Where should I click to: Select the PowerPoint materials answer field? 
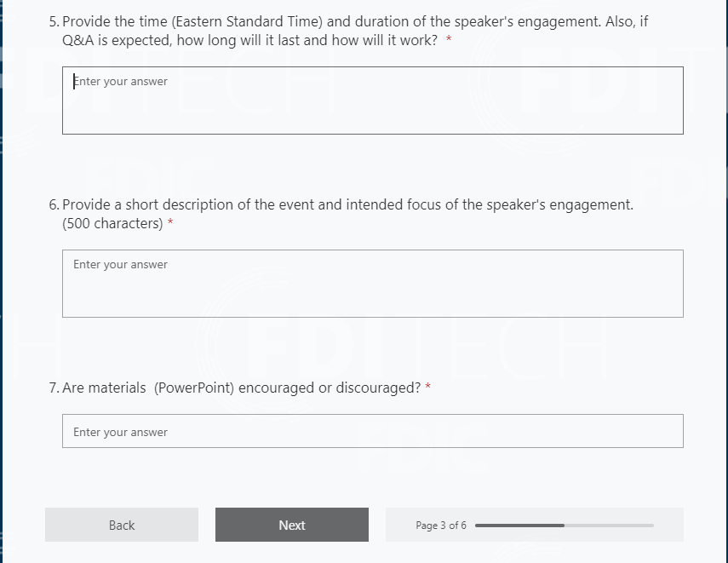pyautogui.click(x=372, y=431)
